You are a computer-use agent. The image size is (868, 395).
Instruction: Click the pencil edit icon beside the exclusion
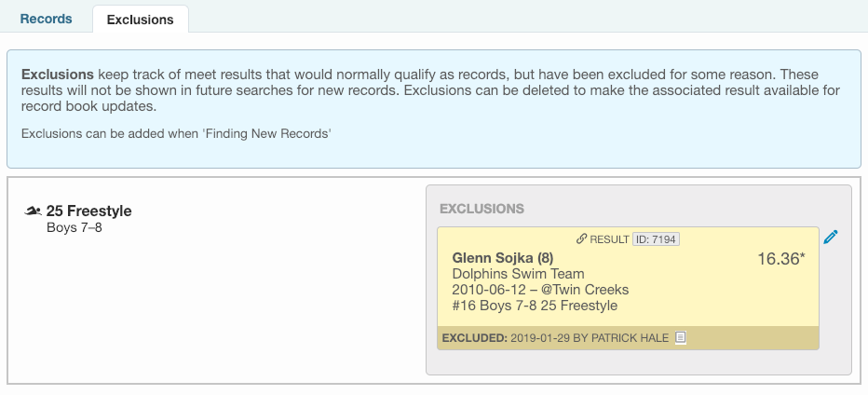point(831,237)
